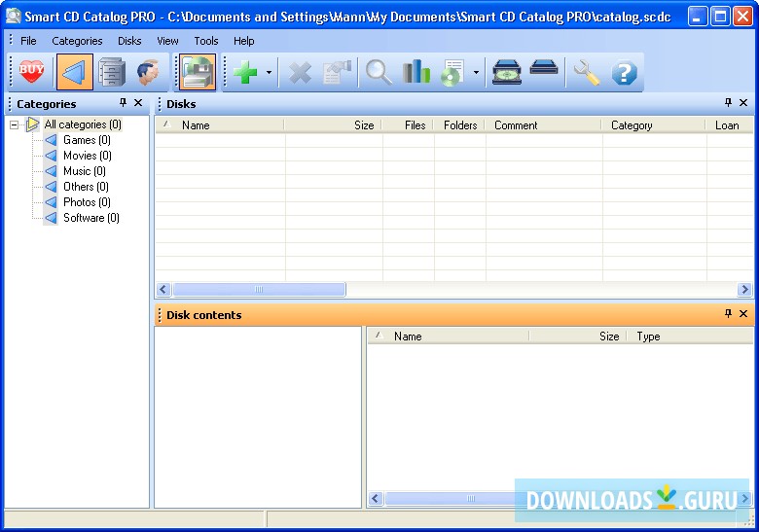Click the magnifying glass search icon
Image resolution: width=759 pixels, height=532 pixels.
click(x=379, y=73)
